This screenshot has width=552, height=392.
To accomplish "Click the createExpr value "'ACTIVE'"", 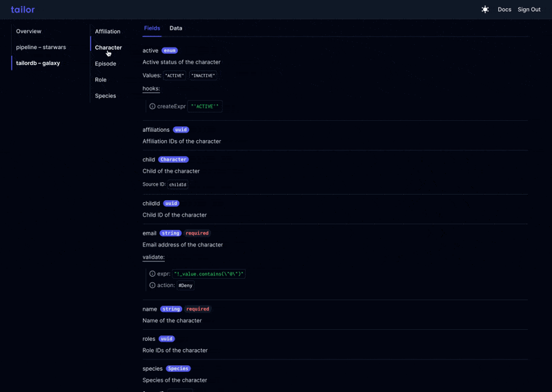I will [205, 106].
